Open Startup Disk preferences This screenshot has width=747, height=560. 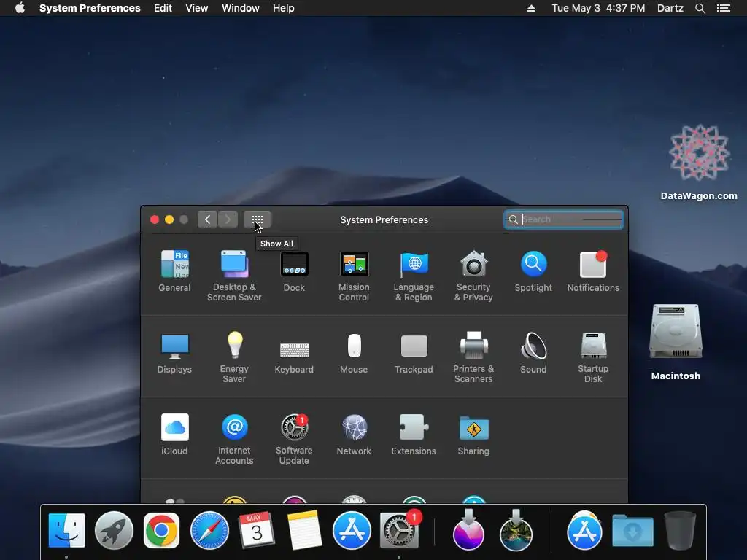tap(593, 357)
